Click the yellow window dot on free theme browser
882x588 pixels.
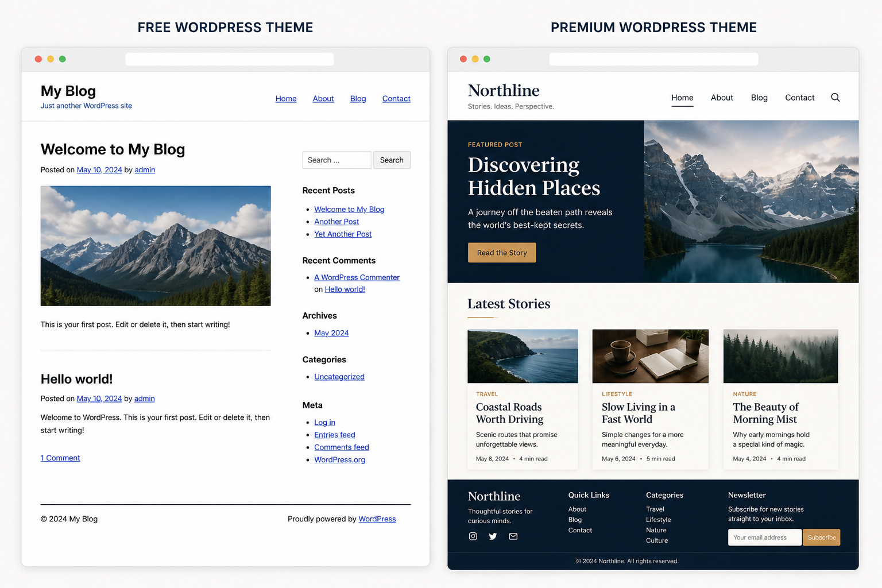click(51, 59)
